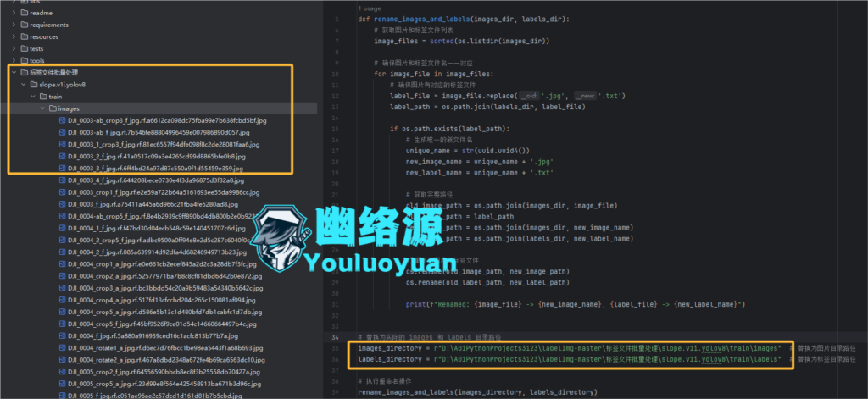Click the 'image_files = sorted(os.listdir' line
Image resolution: width=868 pixels, height=399 pixels.
point(461,41)
